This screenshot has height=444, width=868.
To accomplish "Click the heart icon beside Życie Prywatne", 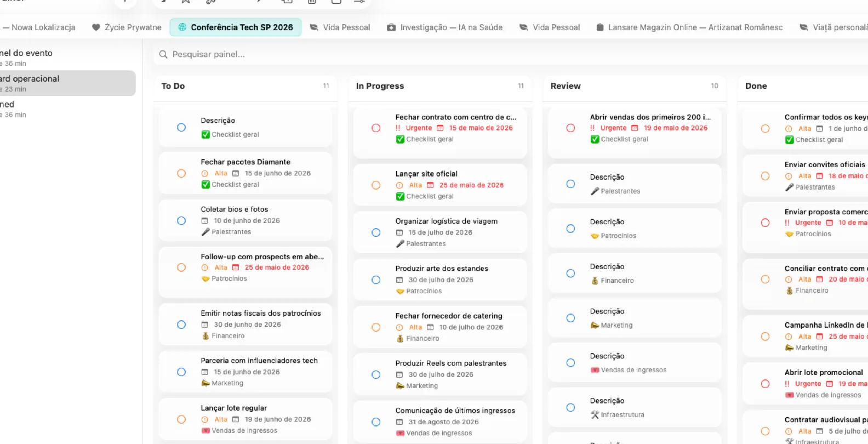I will (96, 27).
